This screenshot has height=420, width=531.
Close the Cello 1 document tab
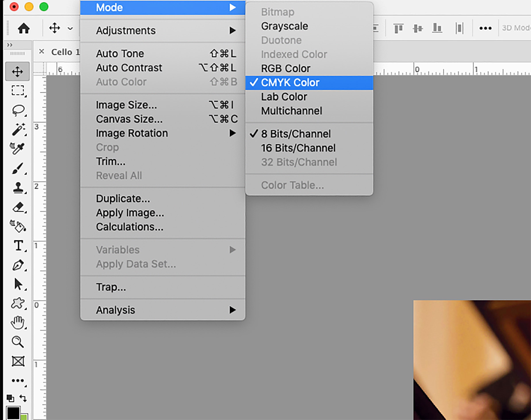[x=41, y=52]
